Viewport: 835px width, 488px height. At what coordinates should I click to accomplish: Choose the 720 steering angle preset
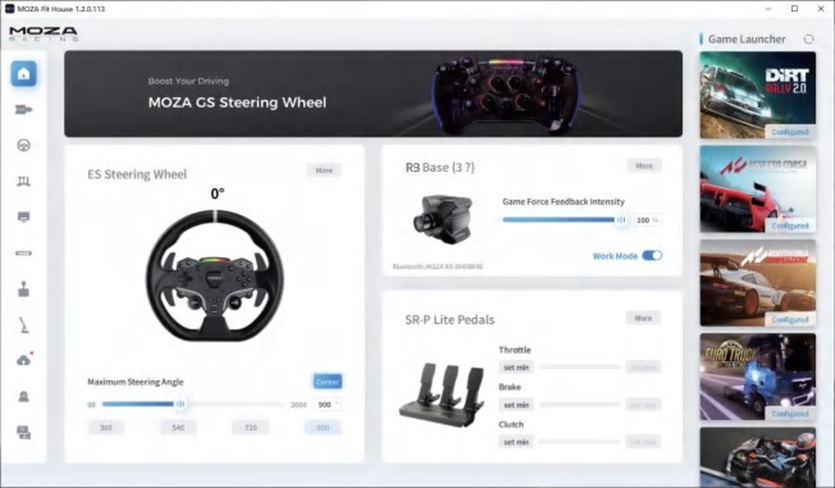click(x=250, y=427)
